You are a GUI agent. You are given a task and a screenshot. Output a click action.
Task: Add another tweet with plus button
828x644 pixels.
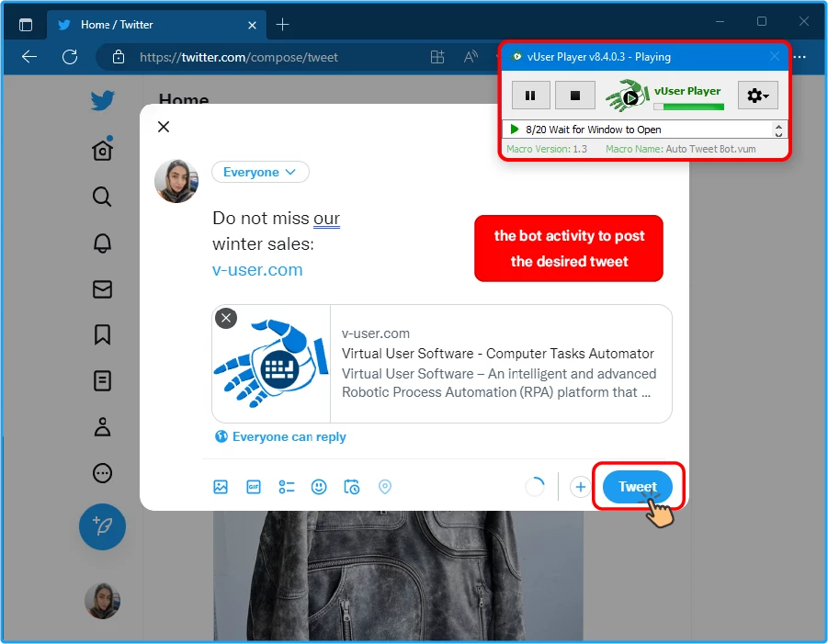[x=581, y=487]
